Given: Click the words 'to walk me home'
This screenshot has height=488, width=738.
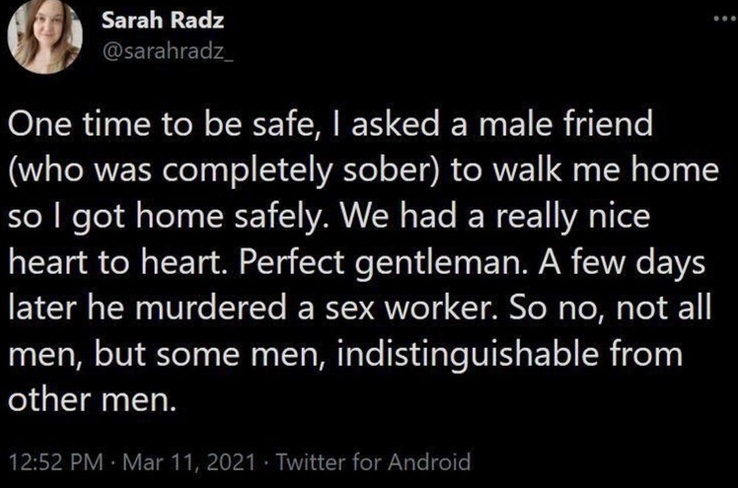Looking at the screenshot, I should pyautogui.click(x=585, y=170).
